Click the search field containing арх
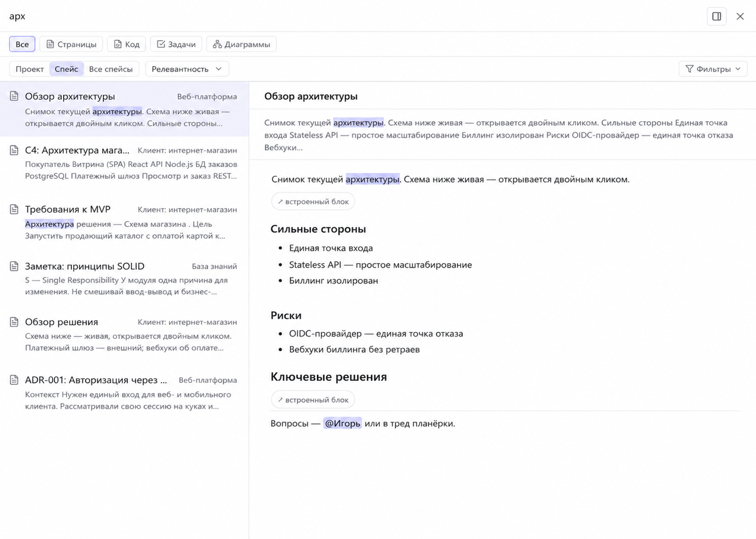 pos(351,16)
